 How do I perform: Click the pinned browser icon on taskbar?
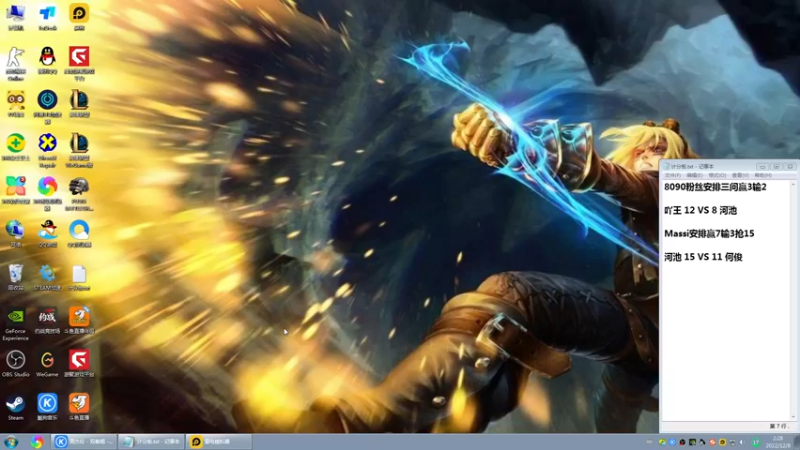click(x=37, y=442)
